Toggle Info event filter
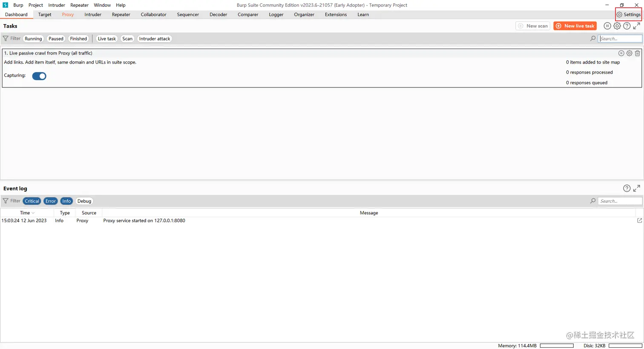This screenshot has height=349, width=644. tap(66, 201)
